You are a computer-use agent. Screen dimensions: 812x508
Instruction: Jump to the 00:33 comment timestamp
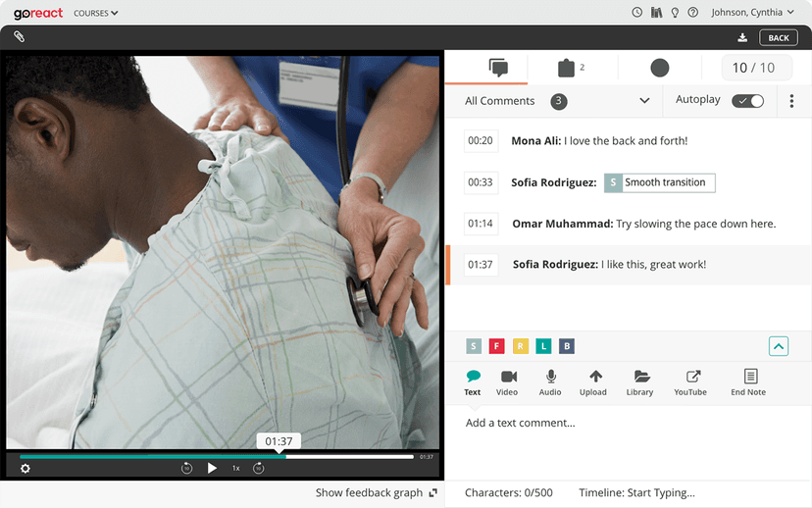(481, 182)
